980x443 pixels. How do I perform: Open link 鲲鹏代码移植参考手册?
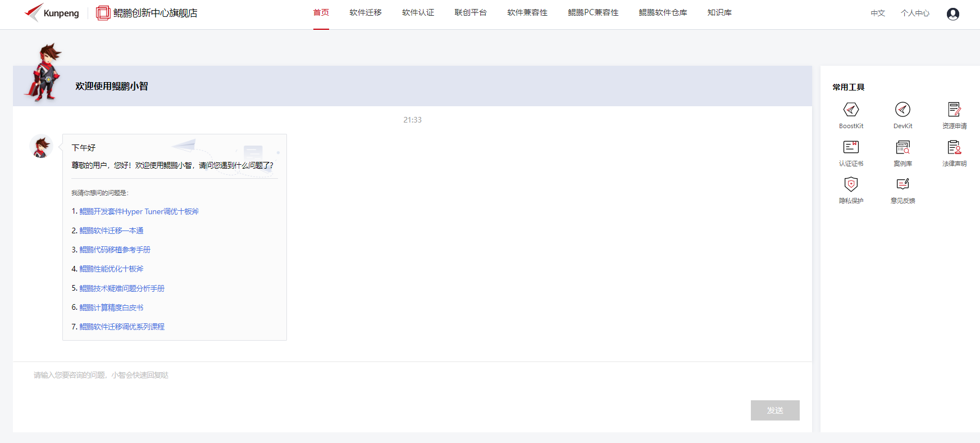(115, 250)
